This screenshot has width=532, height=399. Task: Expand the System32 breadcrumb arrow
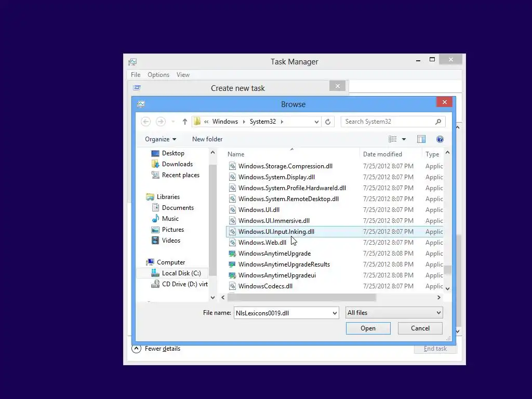(282, 122)
